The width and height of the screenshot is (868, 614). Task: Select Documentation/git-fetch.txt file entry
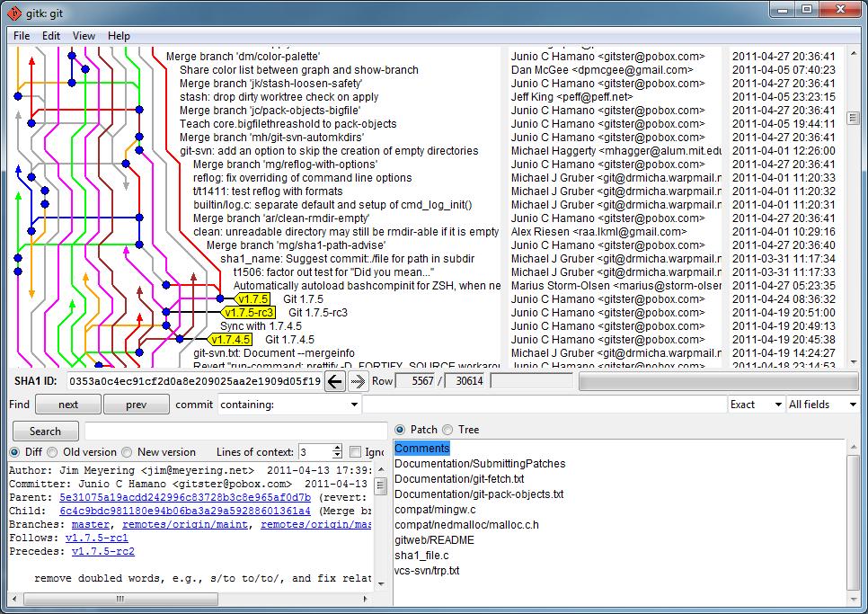tap(459, 479)
